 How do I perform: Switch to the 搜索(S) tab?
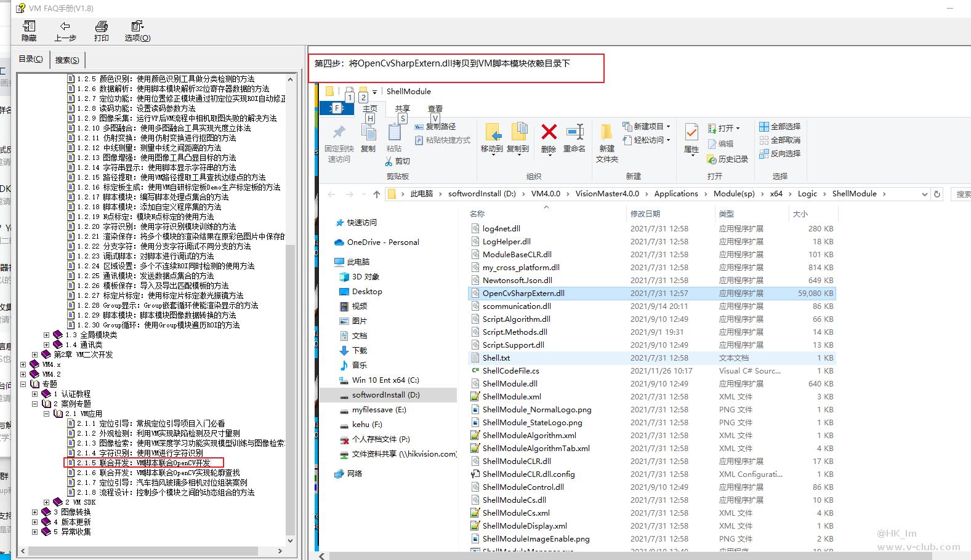coord(66,60)
